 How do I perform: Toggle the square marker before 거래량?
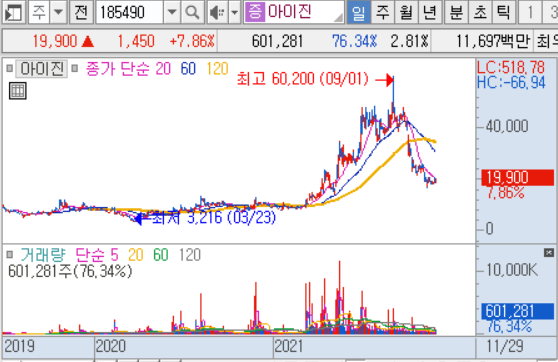[x=10, y=255]
